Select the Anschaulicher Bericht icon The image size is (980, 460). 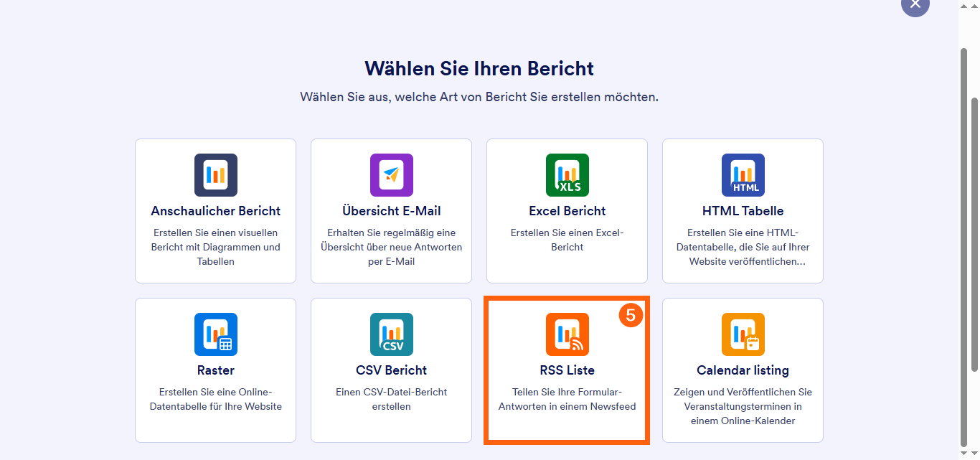click(215, 174)
